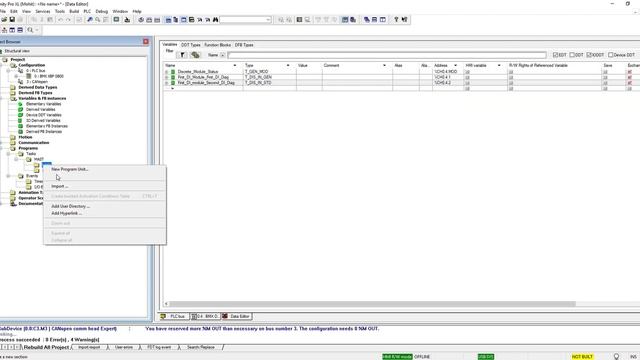Image resolution: width=640 pixels, height=360 pixels.
Task: Open the Import/export tab in the output window
Action: coord(89,347)
